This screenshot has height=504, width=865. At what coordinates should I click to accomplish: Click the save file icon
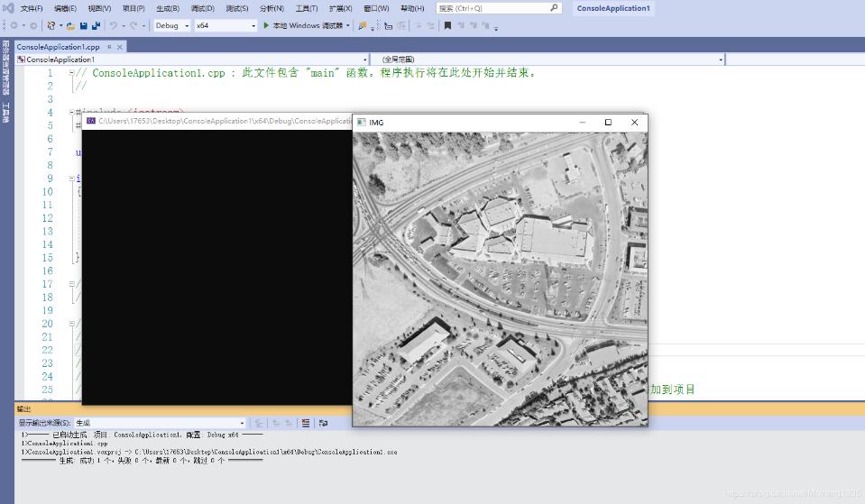coord(83,25)
